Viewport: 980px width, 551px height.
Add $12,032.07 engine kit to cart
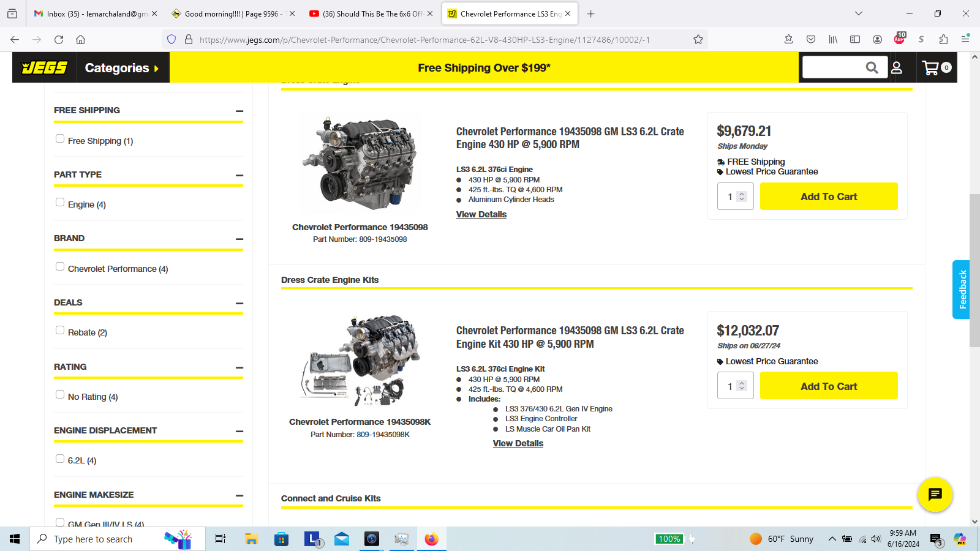(x=829, y=386)
